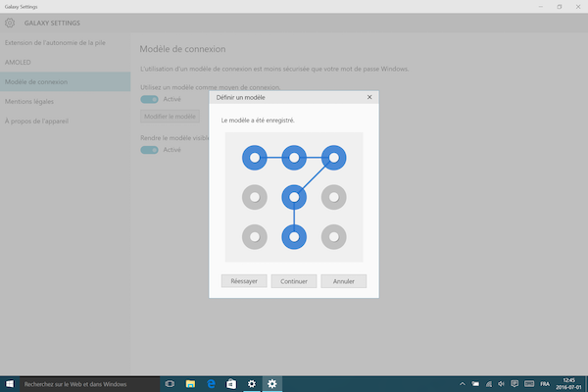Select the middle-right gray pattern dot

tap(334, 197)
